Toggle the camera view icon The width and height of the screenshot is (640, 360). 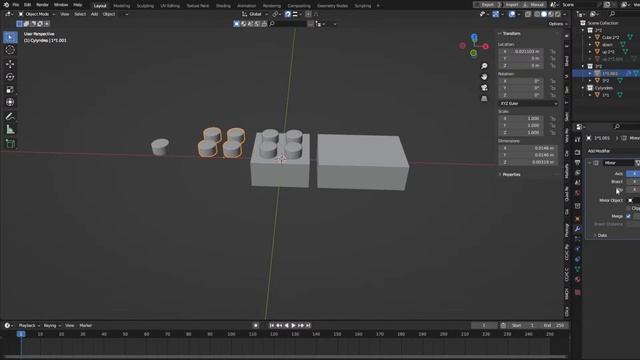coord(484,88)
